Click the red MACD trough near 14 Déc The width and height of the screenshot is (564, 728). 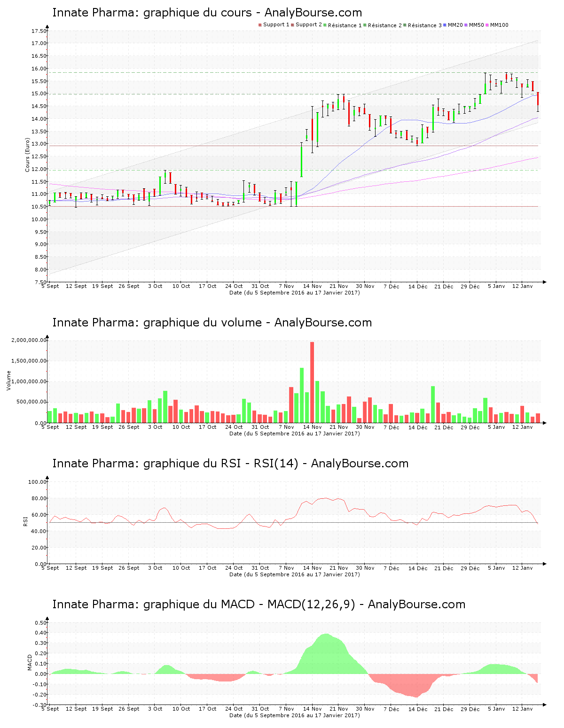tap(416, 686)
